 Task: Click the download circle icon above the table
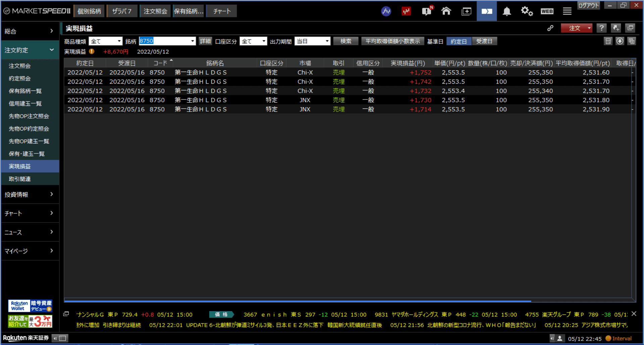[x=620, y=41]
